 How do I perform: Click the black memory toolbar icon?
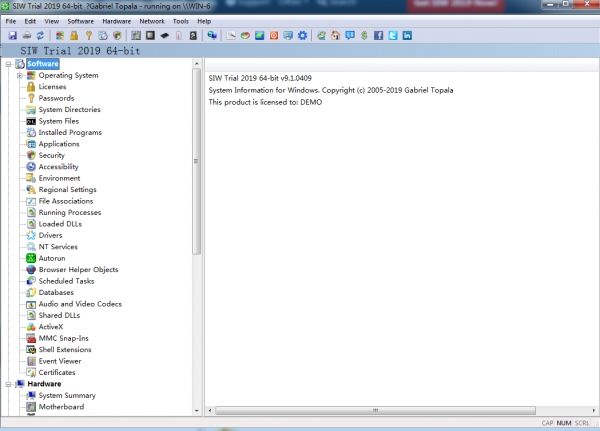click(165, 36)
